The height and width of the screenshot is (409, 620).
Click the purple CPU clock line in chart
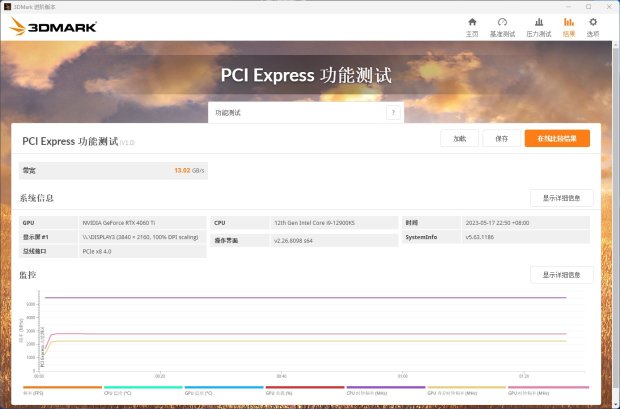click(305, 297)
